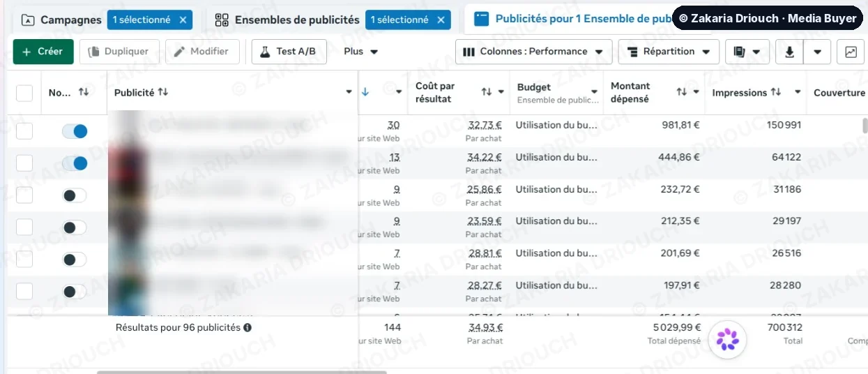Tick checkbox for the 197,91 € row
The height and width of the screenshot is (374, 868).
pos(24,292)
